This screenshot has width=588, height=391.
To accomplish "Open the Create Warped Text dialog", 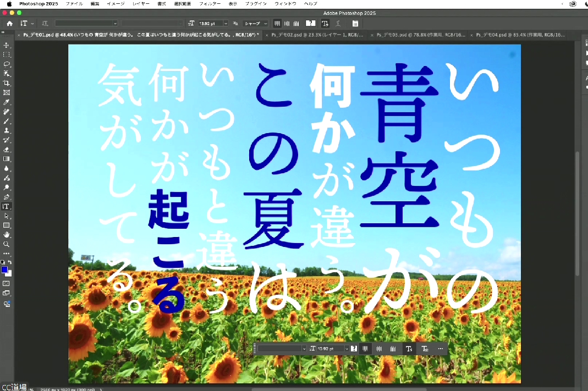I will tap(338, 23).
